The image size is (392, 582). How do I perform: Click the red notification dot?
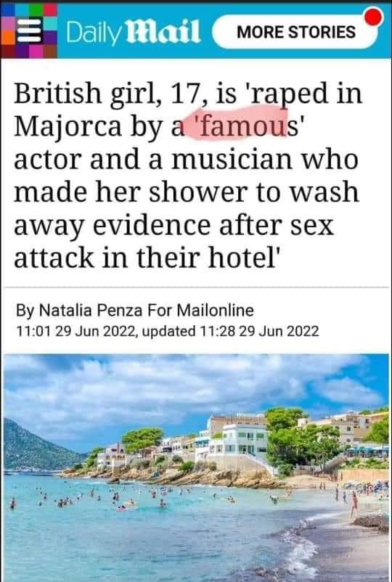click(x=374, y=17)
